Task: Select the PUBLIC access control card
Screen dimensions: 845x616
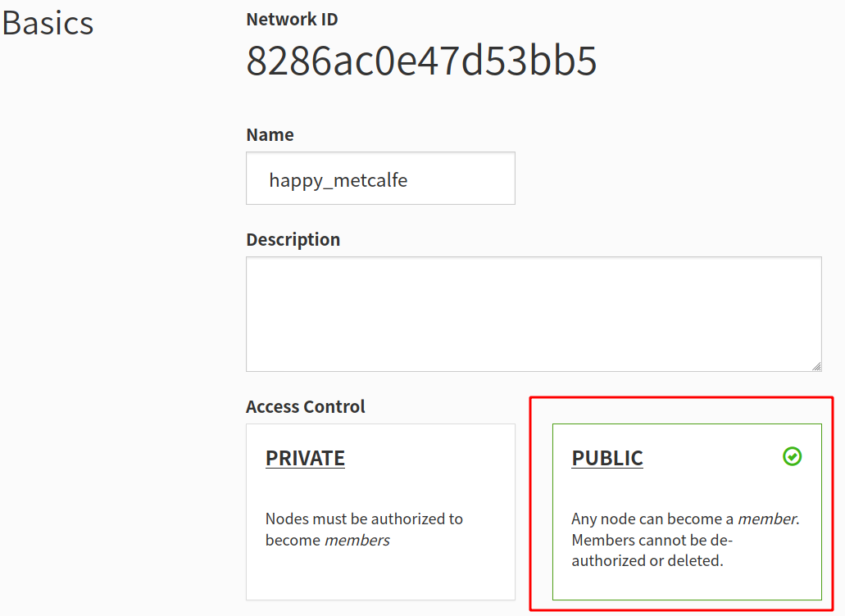Action: coord(687,511)
